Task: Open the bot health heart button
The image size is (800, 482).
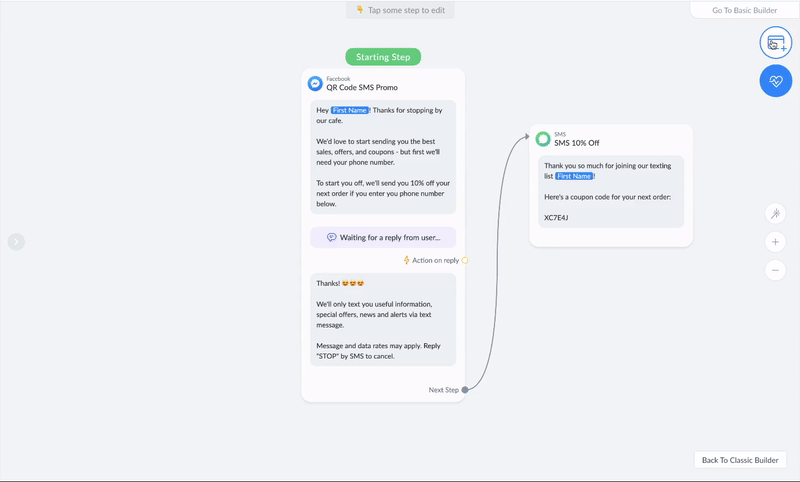Action: (x=776, y=81)
